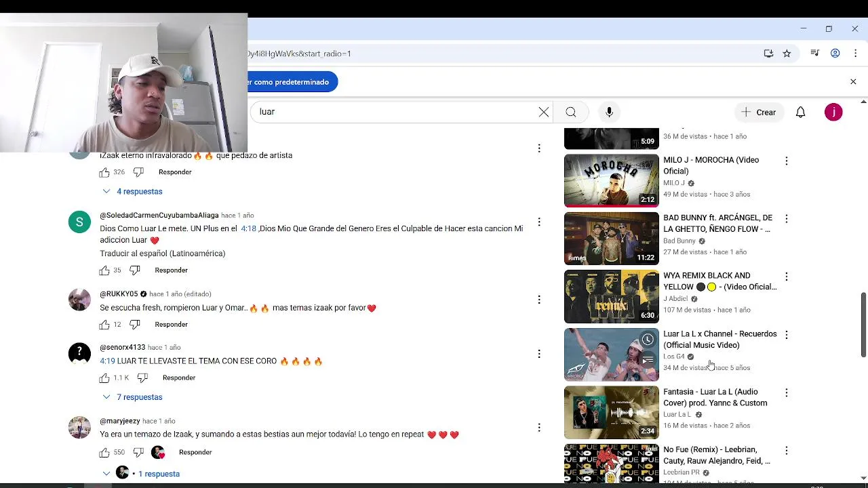Open options for RUKKY05's comment

click(539, 300)
